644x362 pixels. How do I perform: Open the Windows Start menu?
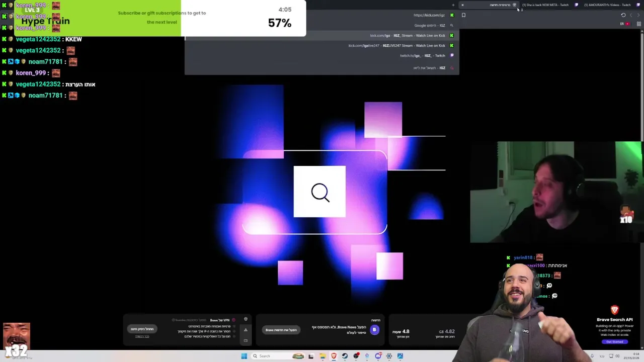[x=244, y=356]
